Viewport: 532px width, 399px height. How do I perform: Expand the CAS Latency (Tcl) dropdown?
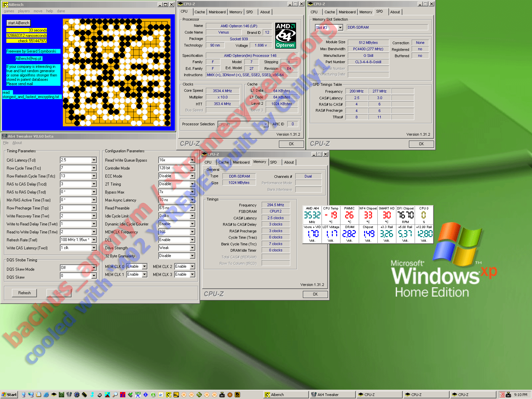point(94,160)
